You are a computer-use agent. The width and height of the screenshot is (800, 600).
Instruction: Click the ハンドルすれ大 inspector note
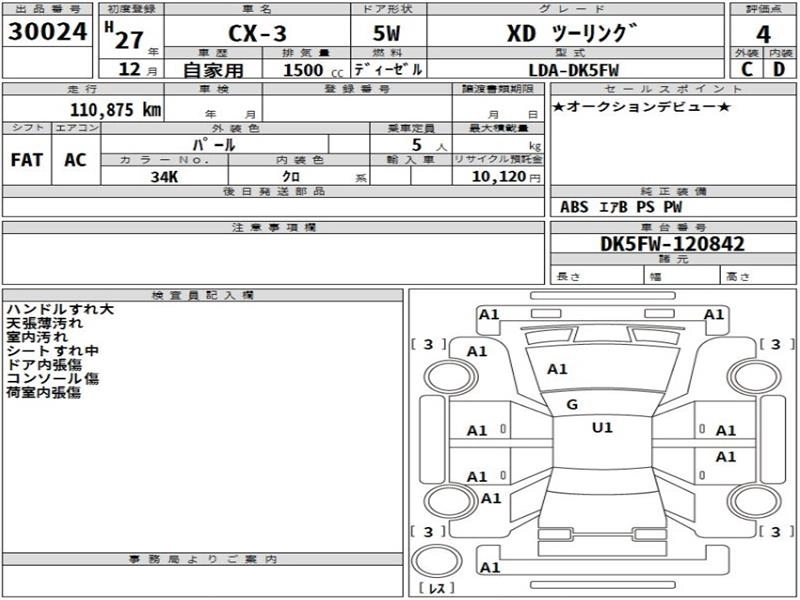click(60, 309)
